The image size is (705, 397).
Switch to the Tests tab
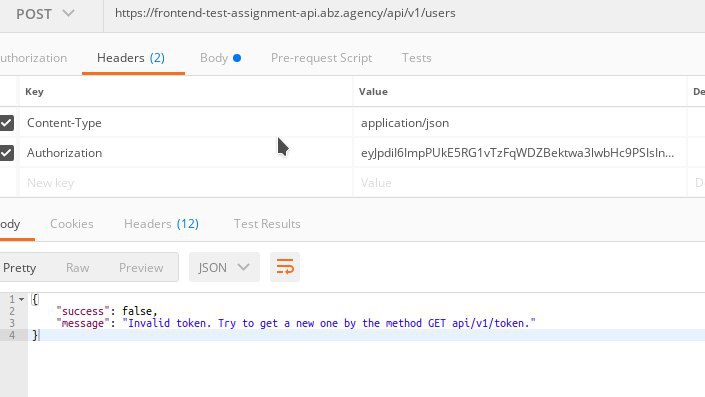(416, 58)
